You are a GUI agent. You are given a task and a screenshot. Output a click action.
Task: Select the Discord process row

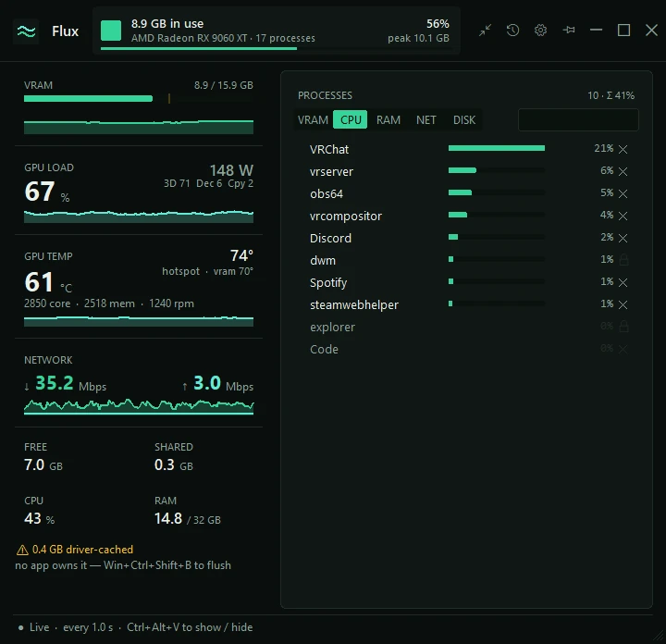(x=466, y=238)
